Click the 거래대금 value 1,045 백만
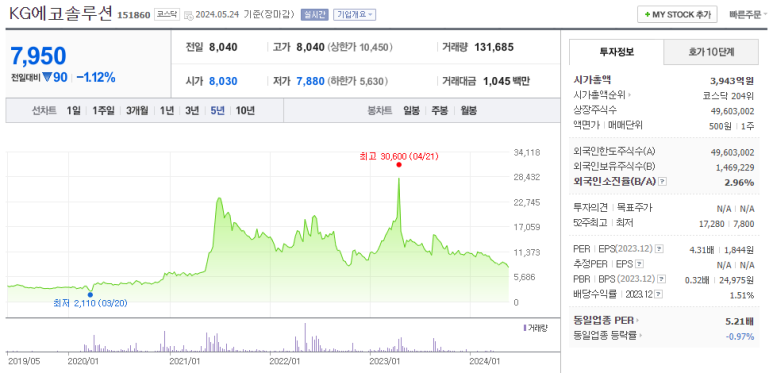Screen dimensions: 773x373 coord(507,81)
